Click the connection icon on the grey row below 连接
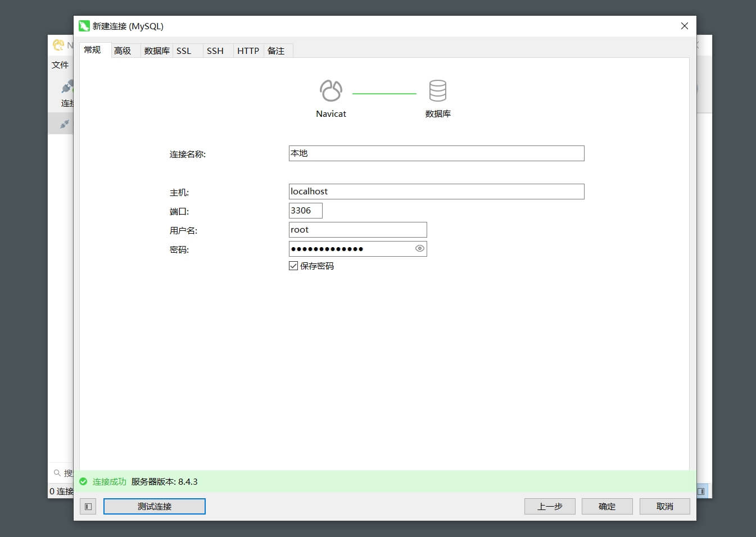The width and height of the screenshot is (756, 537). (x=65, y=124)
